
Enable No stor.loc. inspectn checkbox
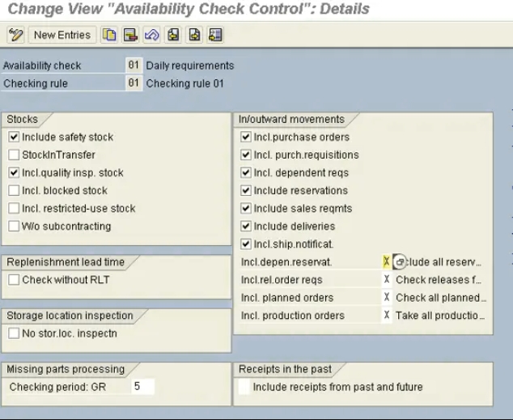[x=14, y=333]
